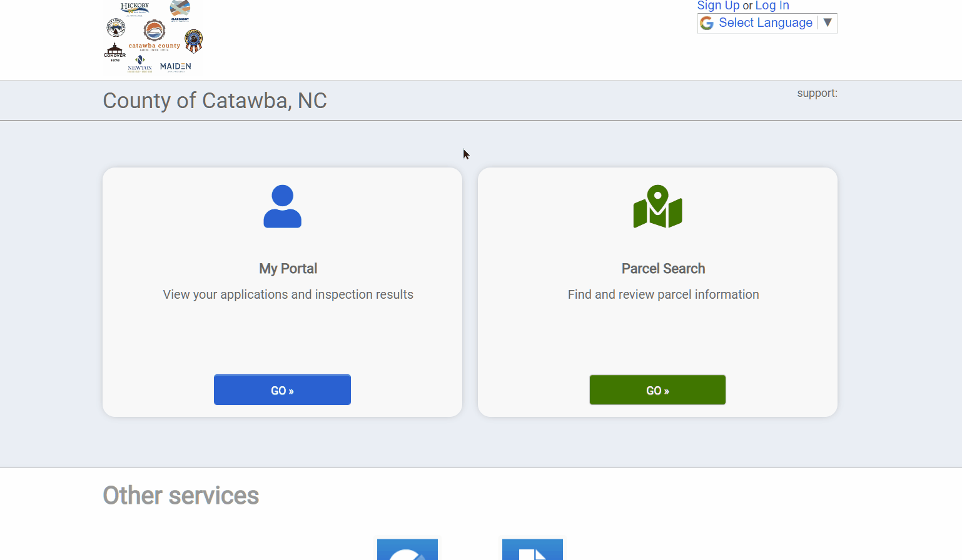Click 'View your applications and inspection results' text

[x=288, y=294]
